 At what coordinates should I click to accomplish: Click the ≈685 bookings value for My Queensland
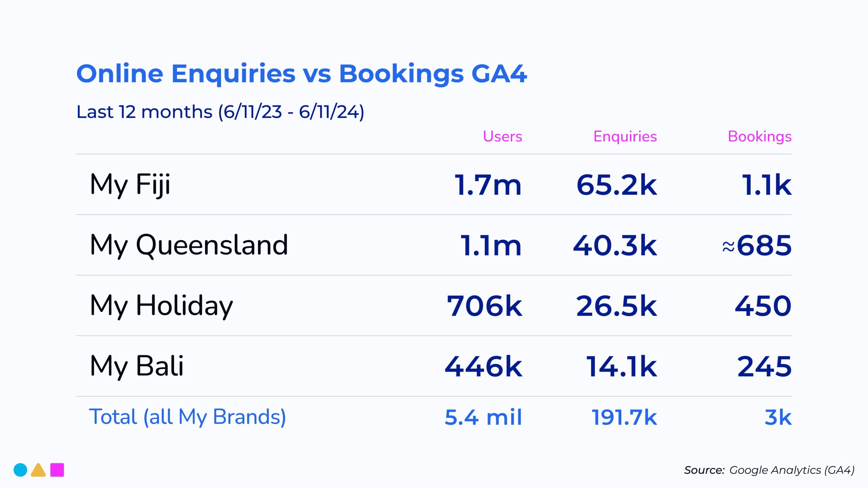[757, 245]
